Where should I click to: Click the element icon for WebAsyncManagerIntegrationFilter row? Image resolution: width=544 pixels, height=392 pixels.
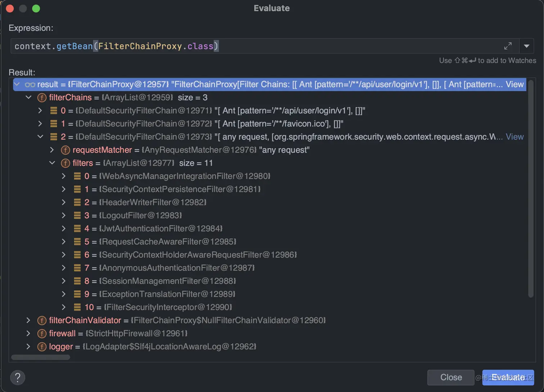pos(77,176)
